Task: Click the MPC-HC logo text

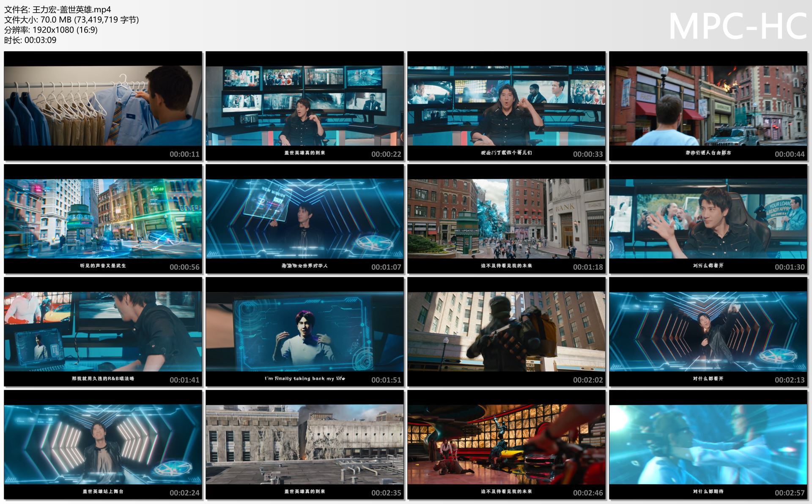Action: [x=737, y=26]
